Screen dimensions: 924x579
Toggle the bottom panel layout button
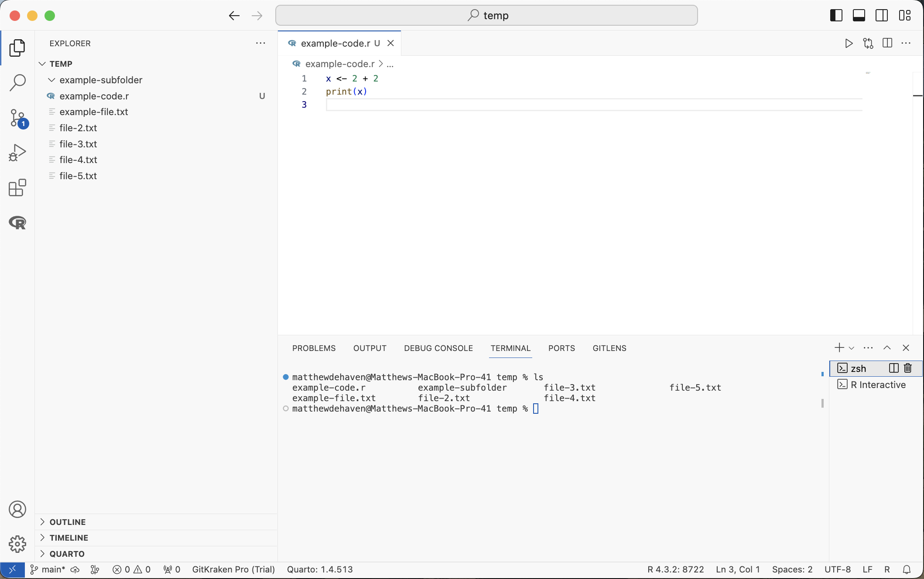[x=859, y=16]
